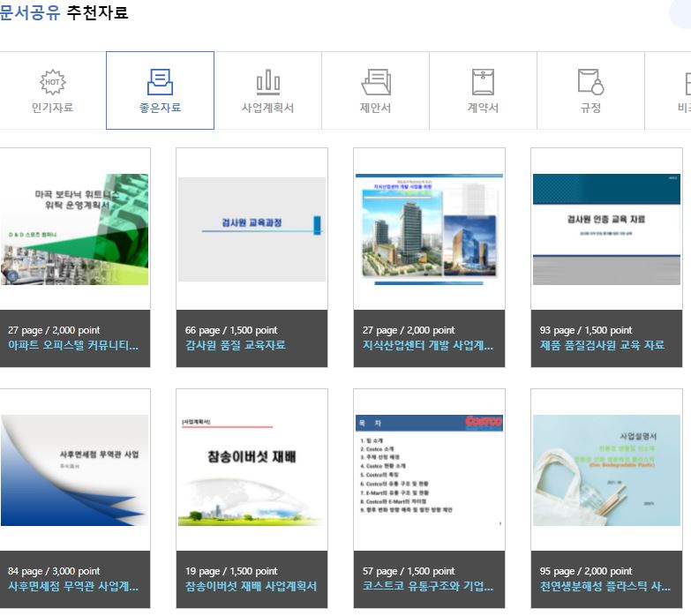Open the 코스트코 유통구조와 기업 link
This screenshot has width=691, height=616.
[428, 586]
